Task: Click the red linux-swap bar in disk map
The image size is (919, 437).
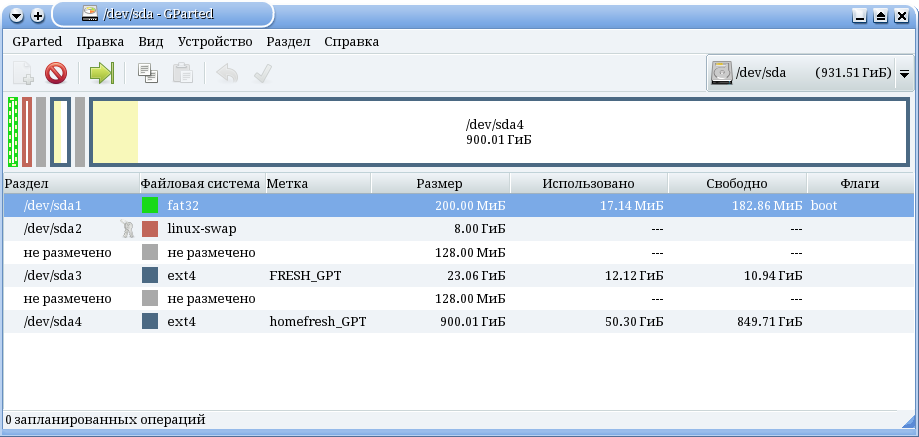Action: point(27,131)
